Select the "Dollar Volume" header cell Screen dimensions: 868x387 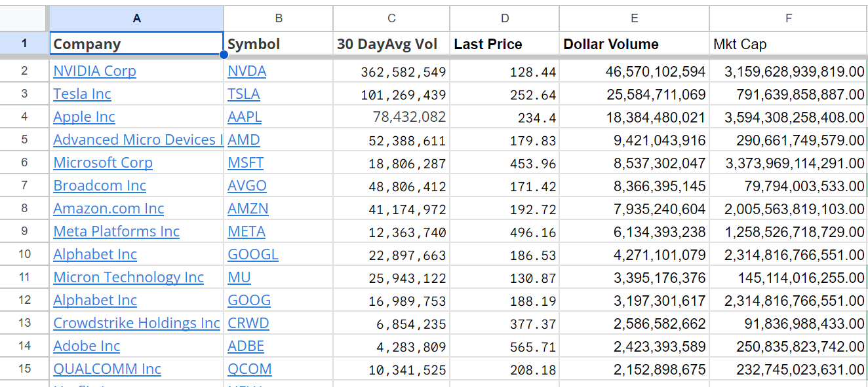coord(634,45)
